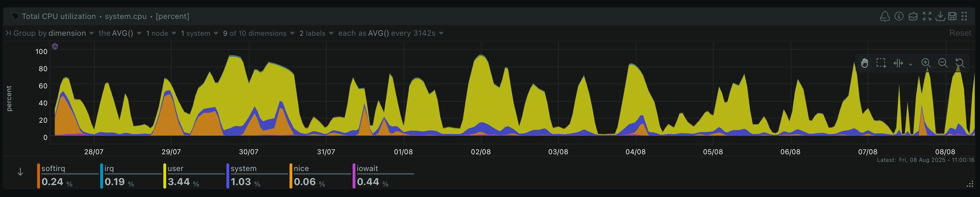Select the pan hand tool
This screenshot has height=197, width=980.
tap(864, 63)
